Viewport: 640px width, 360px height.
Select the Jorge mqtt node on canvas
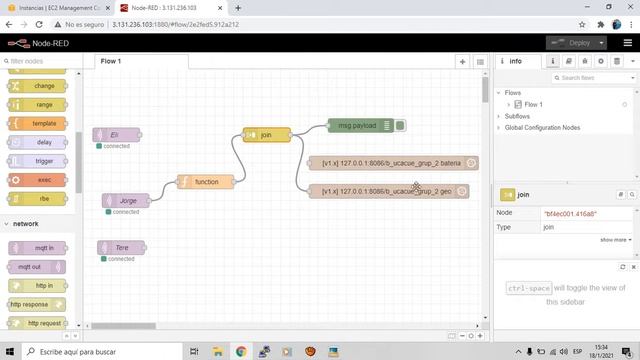(x=126, y=200)
